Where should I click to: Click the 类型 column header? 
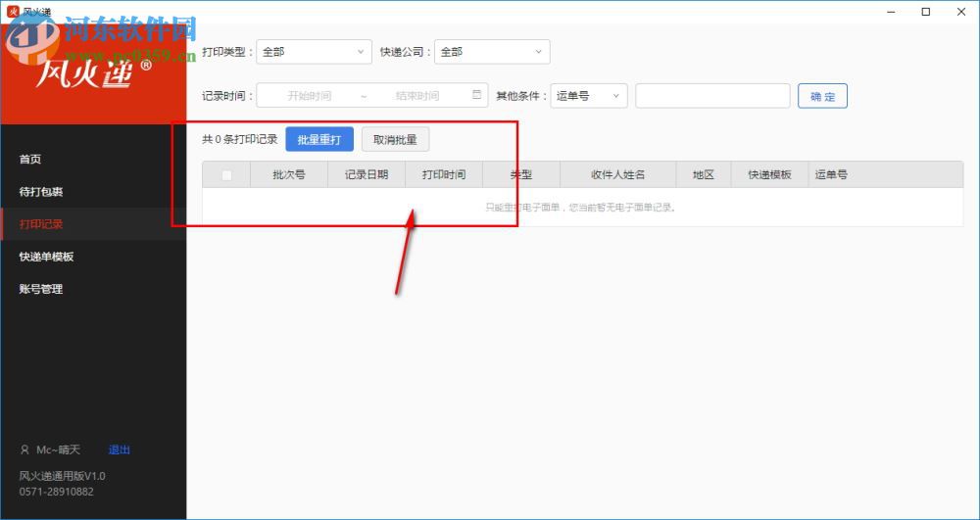tap(521, 174)
